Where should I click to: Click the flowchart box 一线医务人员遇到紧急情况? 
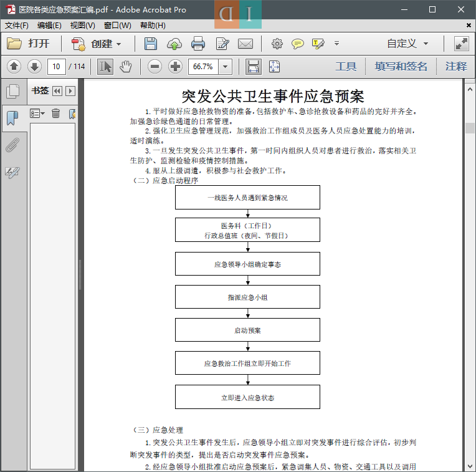click(247, 198)
